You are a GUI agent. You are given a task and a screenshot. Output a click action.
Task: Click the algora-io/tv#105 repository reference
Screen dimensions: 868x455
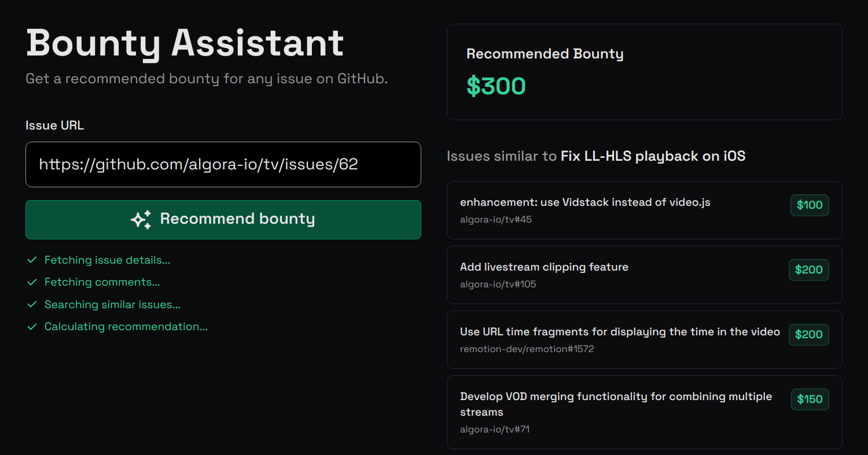tap(498, 284)
